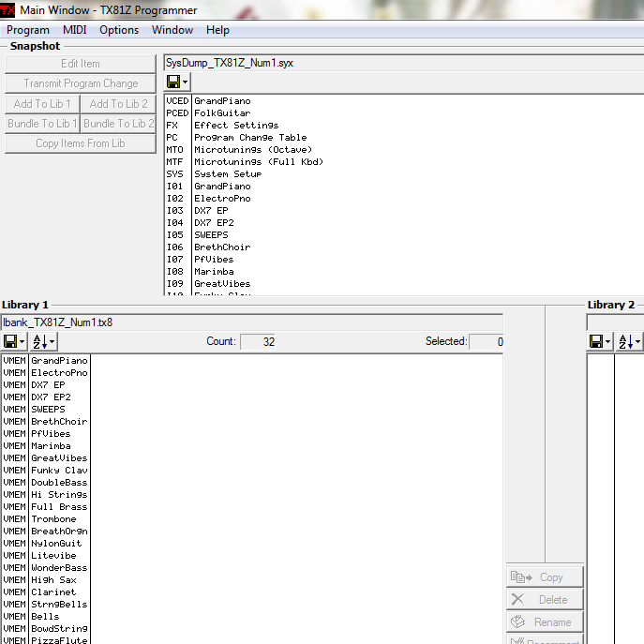Click the Library 1 save disk icon
The width and height of the screenshot is (644, 644).
click(10, 342)
